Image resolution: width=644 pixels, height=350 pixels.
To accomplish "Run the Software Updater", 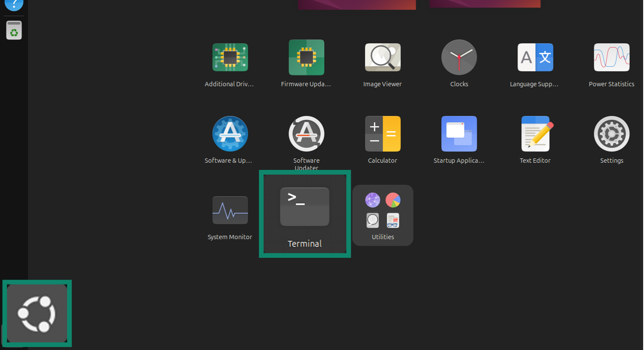I will tap(306, 134).
